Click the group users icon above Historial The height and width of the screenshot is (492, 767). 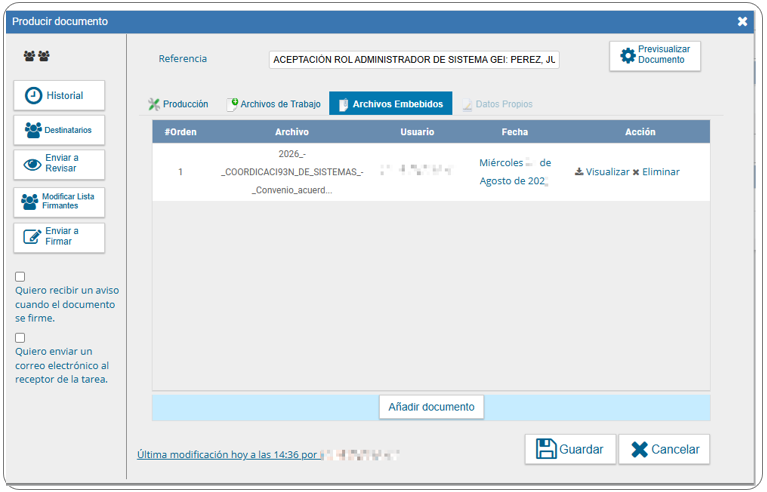pyautogui.click(x=37, y=56)
